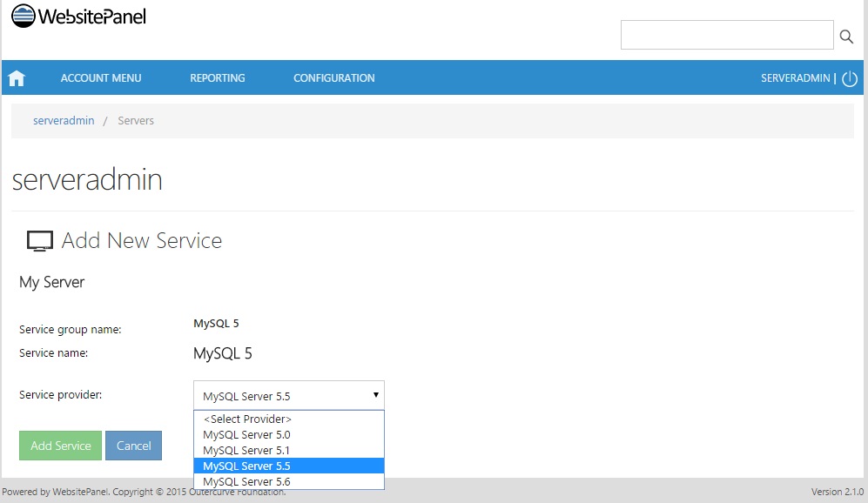
Task: Click the WebsitePanel logo
Action: (x=78, y=16)
